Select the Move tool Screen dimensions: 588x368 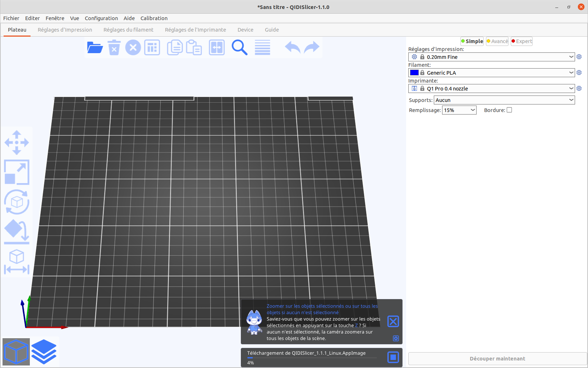17,143
